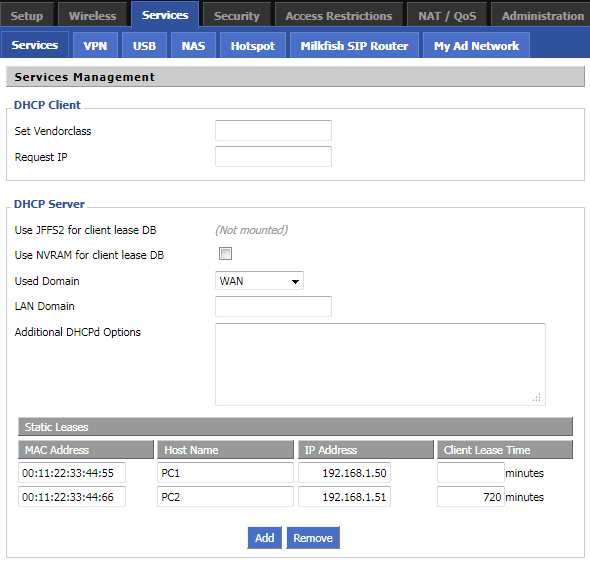Click the Static Leases header bar
Viewport: 590px width, 570px height.
click(295, 427)
